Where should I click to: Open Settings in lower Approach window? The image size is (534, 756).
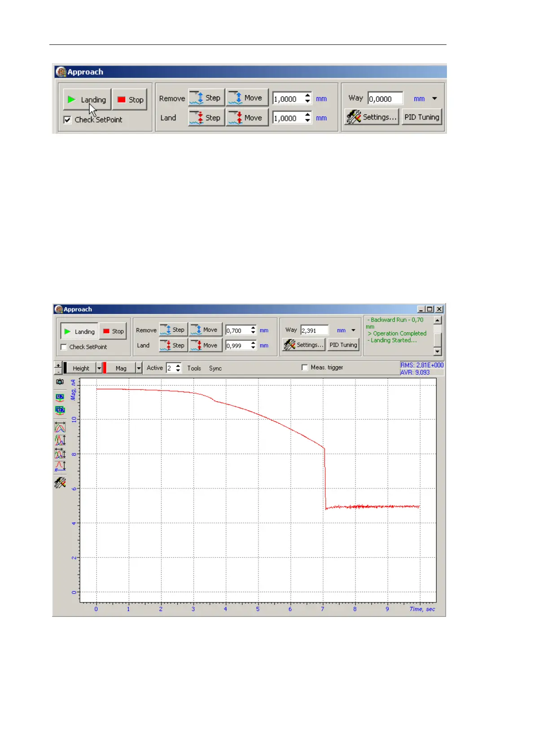click(x=303, y=345)
